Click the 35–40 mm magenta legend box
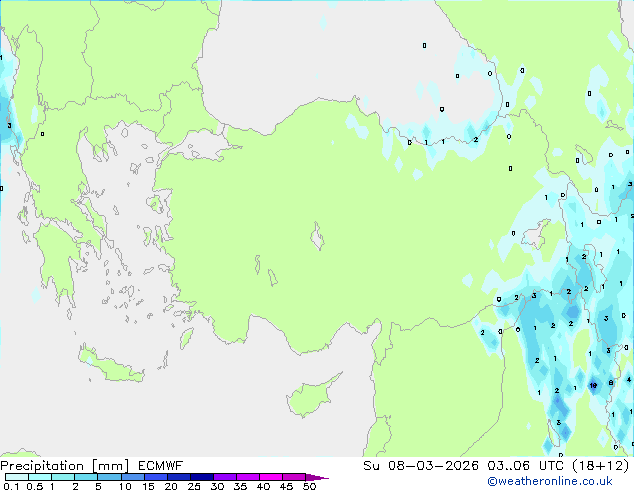 coord(248,477)
